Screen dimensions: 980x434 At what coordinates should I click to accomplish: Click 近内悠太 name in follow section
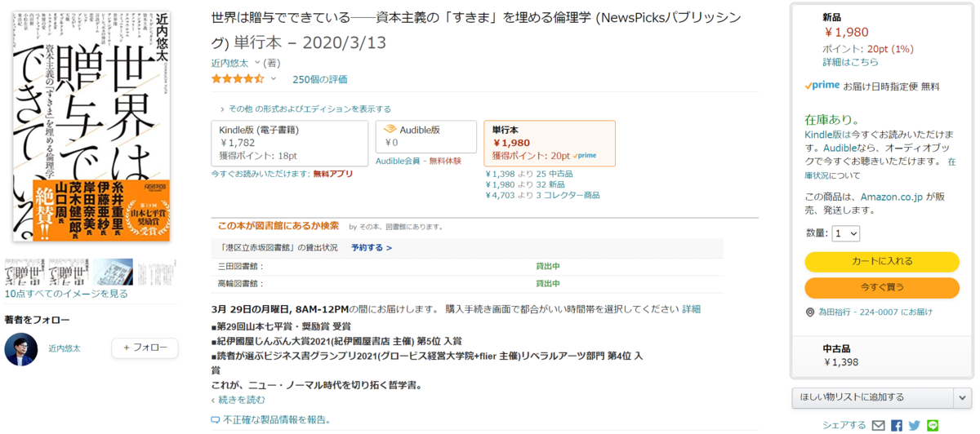65,348
